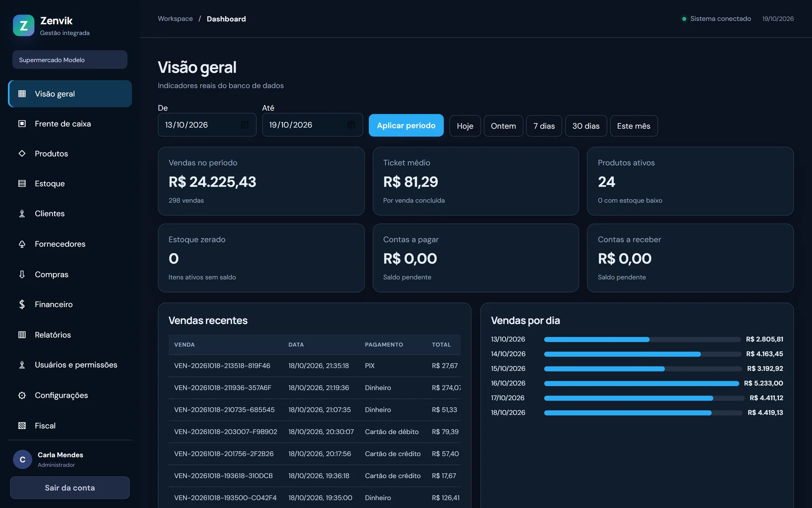Click the Workspace breadcrumb link

tap(175, 19)
